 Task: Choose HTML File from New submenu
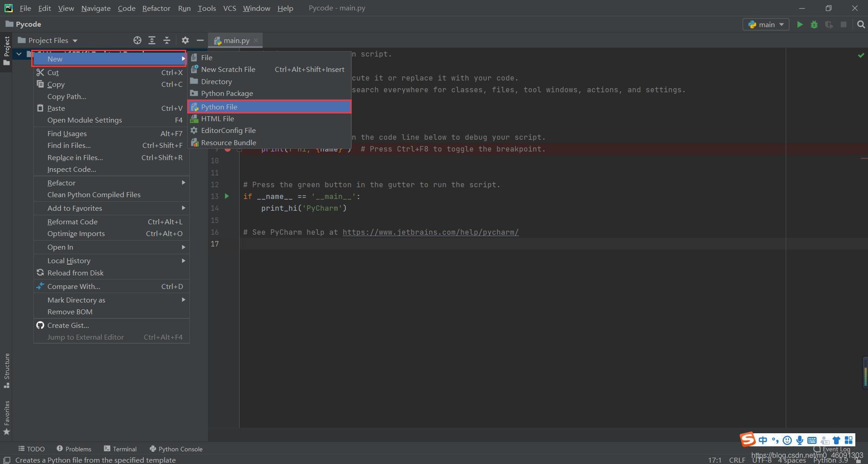point(269,118)
